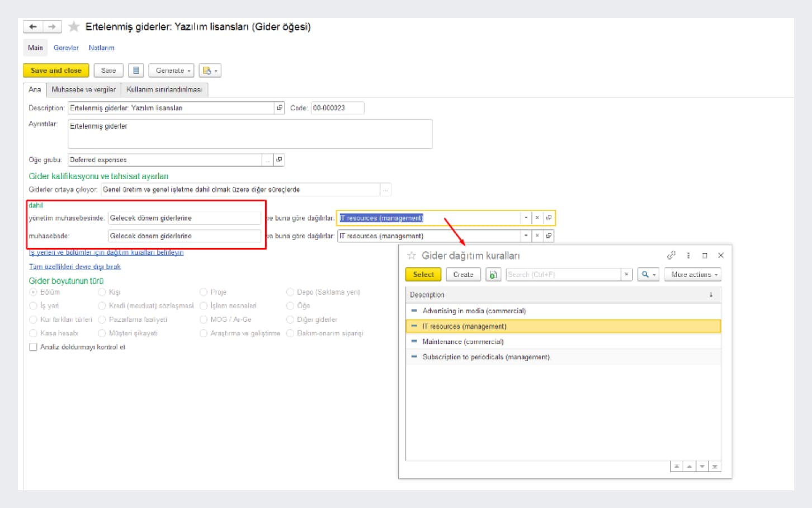Open the Description field expand icon
Screen dimensions: 812x508
[279, 108]
